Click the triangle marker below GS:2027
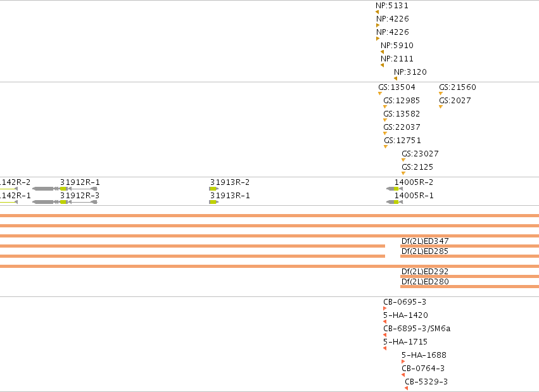 pyautogui.click(x=441, y=107)
